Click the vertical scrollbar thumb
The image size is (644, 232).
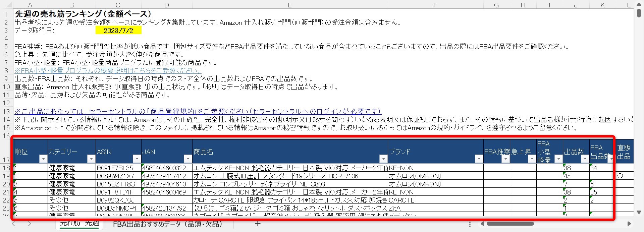pos(639,13)
